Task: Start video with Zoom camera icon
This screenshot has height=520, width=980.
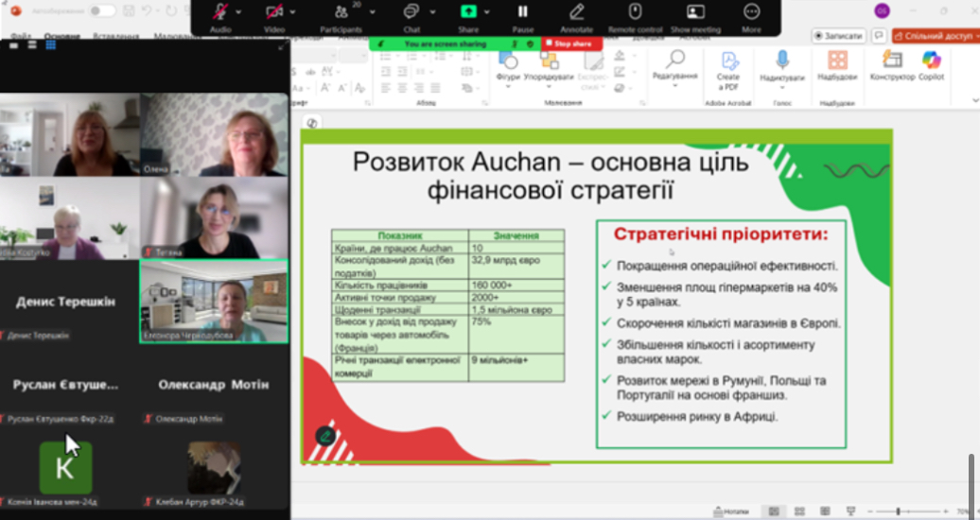Action: [x=274, y=12]
